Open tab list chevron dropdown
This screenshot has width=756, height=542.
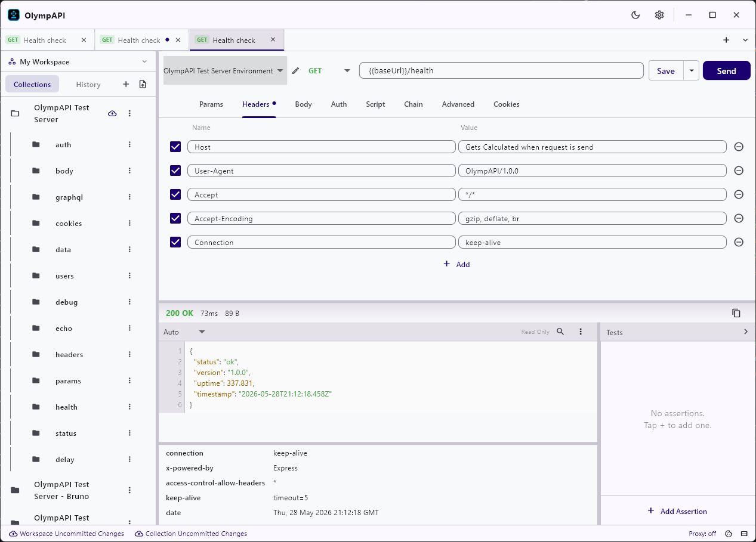tap(745, 40)
